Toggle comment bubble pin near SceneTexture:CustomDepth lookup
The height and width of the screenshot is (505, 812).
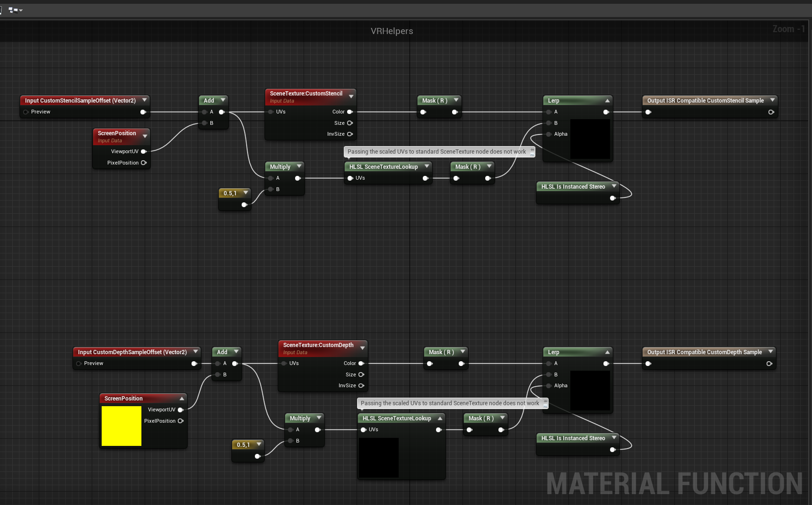545,403
